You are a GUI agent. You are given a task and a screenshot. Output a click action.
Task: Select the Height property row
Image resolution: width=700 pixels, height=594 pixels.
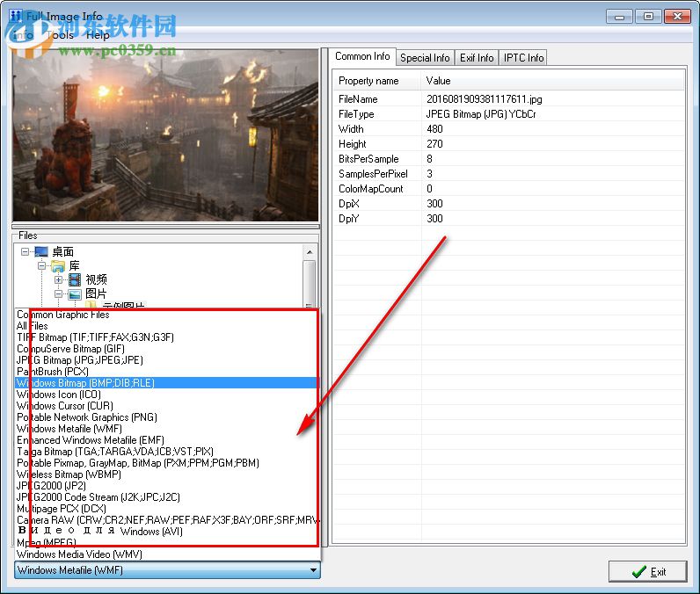pyautogui.click(x=508, y=144)
